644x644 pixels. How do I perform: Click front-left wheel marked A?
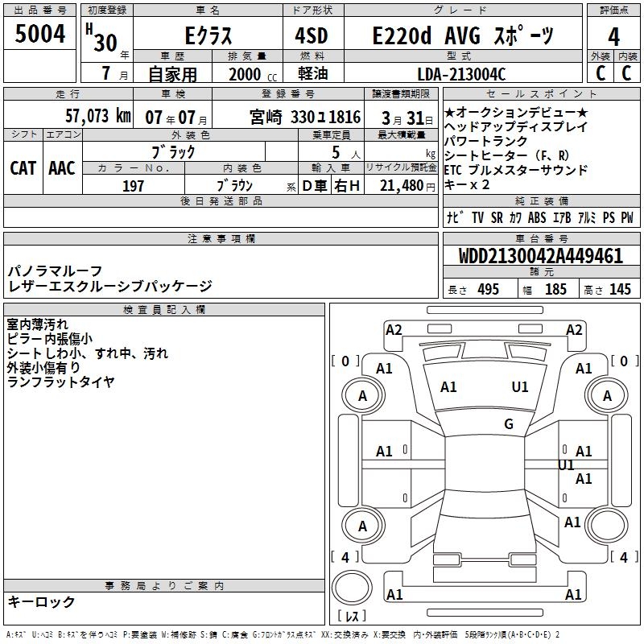363,396
